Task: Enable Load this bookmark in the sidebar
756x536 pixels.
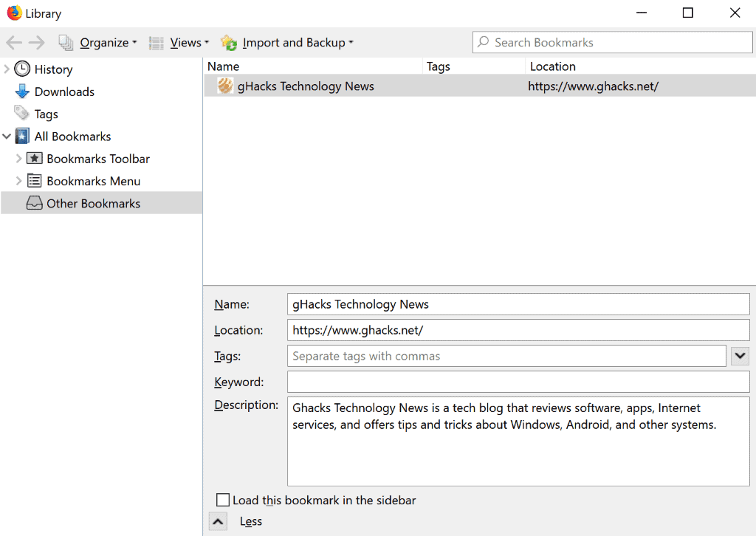Action: [x=223, y=500]
